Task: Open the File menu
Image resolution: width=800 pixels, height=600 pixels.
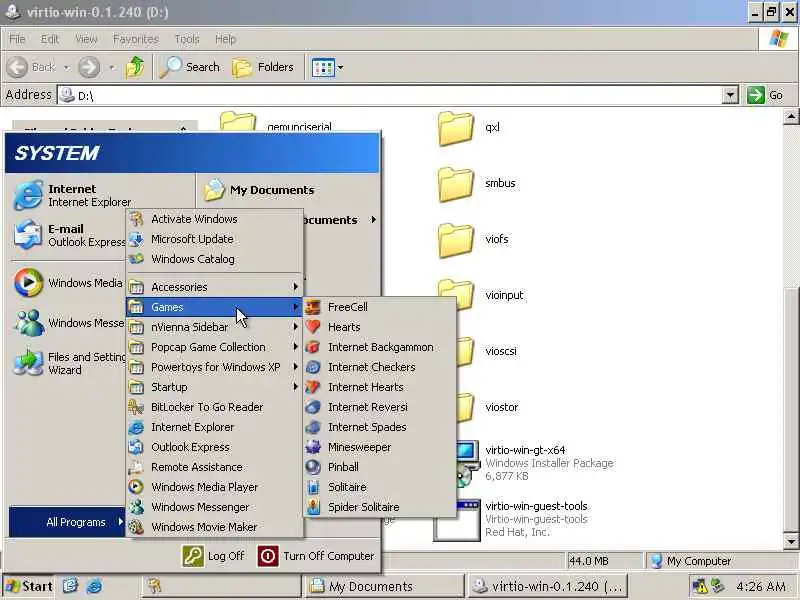Action: pyautogui.click(x=17, y=39)
